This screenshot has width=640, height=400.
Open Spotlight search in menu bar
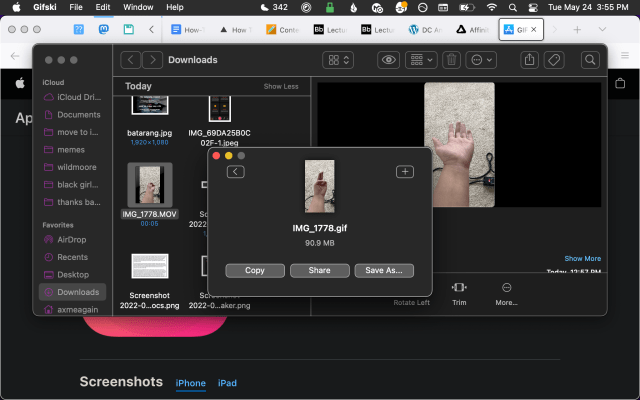point(513,7)
